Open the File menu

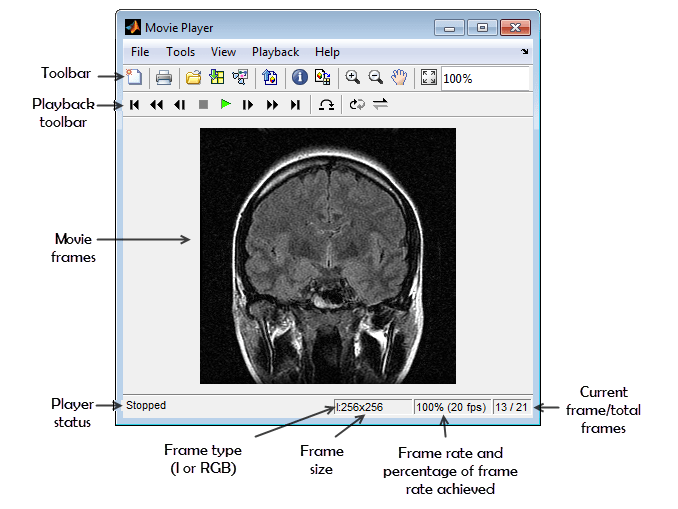(x=140, y=52)
